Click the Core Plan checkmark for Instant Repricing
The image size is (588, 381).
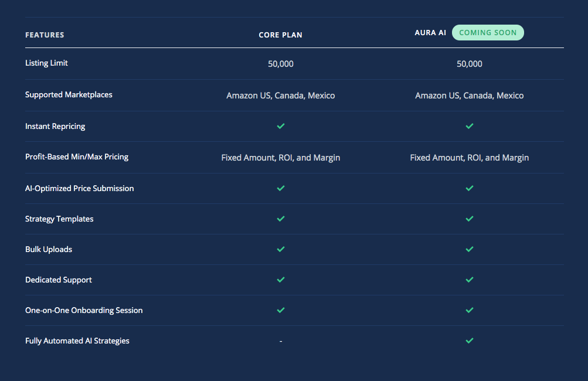click(x=280, y=126)
